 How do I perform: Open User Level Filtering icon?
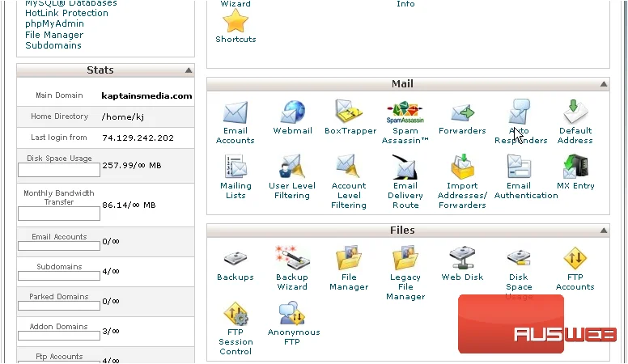click(292, 166)
